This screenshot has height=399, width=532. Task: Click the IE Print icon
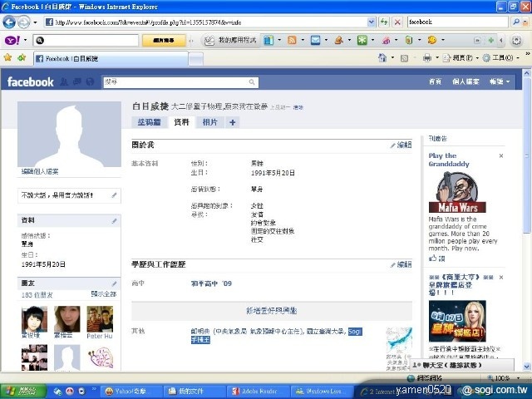tap(427, 58)
